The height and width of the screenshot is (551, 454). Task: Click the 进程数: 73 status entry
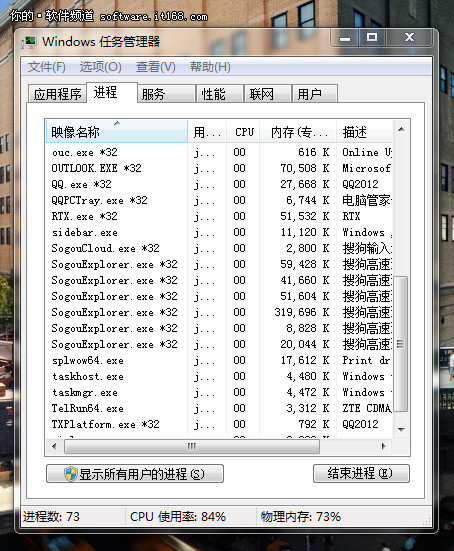click(51, 517)
